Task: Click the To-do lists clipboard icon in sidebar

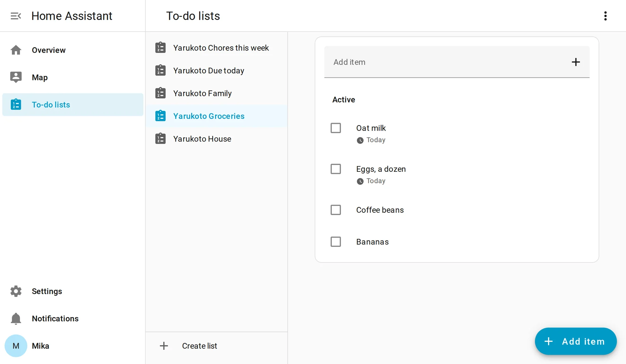Action: (x=16, y=104)
